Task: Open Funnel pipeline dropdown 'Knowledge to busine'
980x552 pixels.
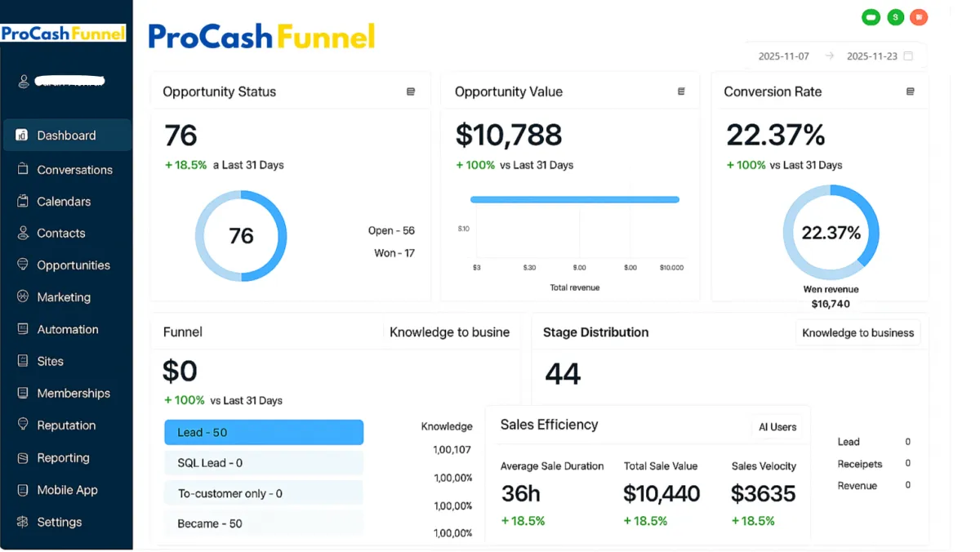Action: point(449,332)
